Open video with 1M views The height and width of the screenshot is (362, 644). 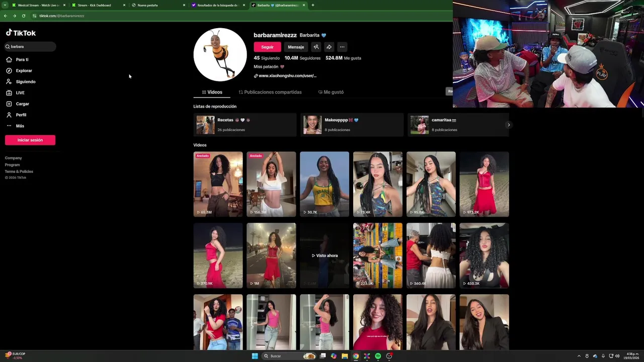pyautogui.click(x=271, y=255)
